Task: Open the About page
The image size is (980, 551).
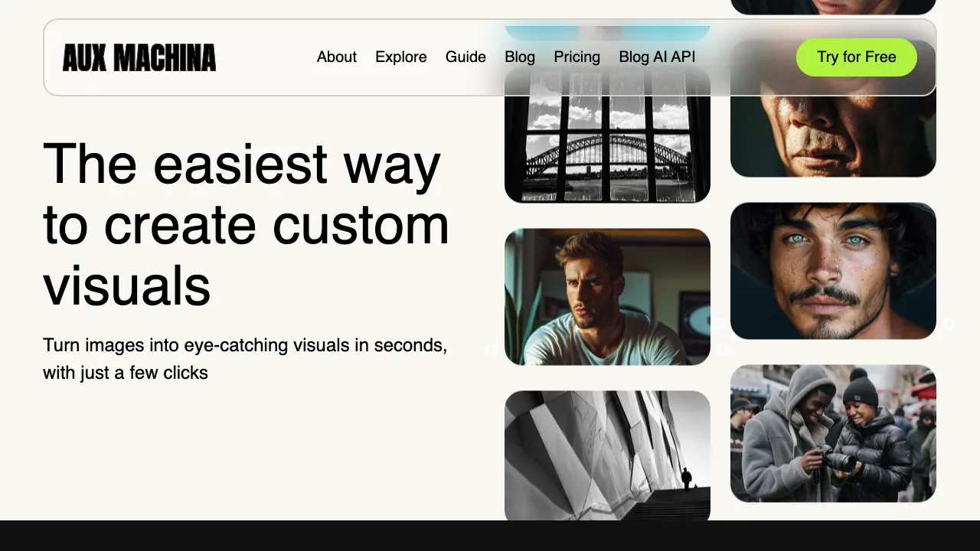Action: click(x=337, y=57)
